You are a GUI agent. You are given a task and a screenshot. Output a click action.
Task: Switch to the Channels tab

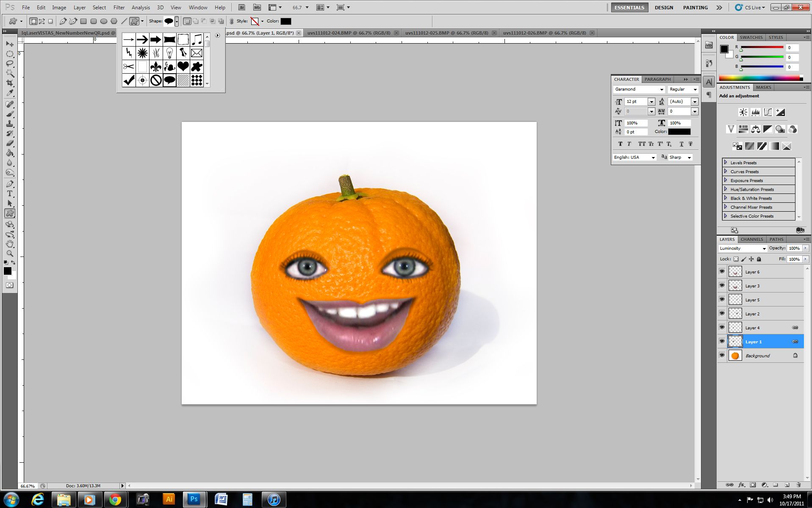[751, 239]
